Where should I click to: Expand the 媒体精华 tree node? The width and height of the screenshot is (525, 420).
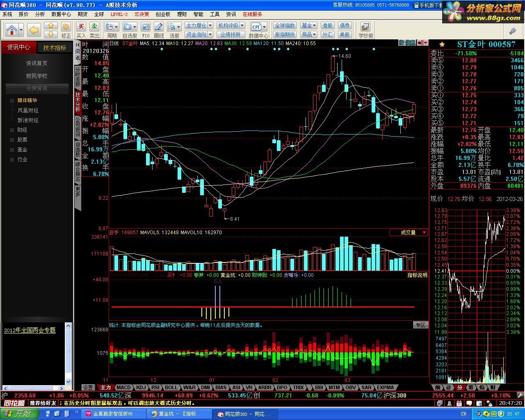[x=13, y=100]
